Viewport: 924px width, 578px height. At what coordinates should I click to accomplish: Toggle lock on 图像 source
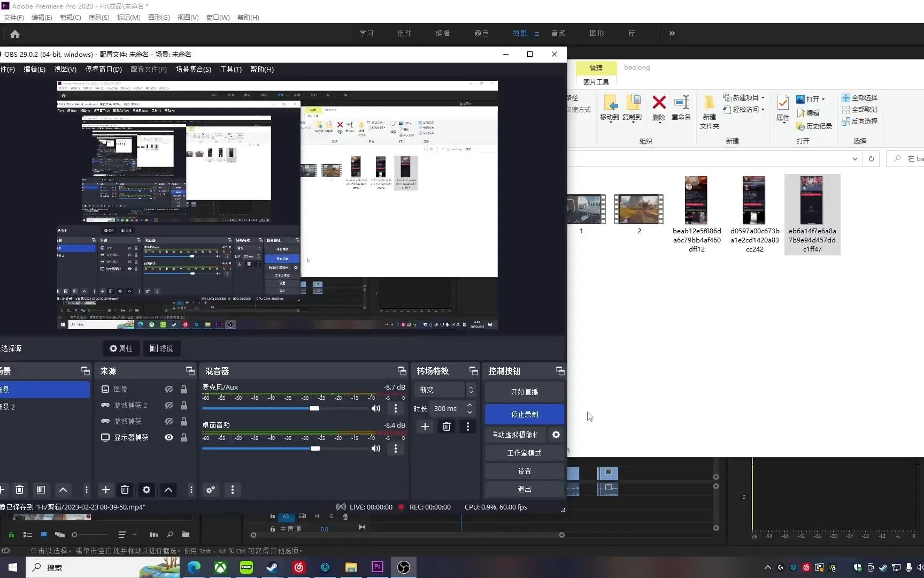pyautogui.click(x=184, y=389)
